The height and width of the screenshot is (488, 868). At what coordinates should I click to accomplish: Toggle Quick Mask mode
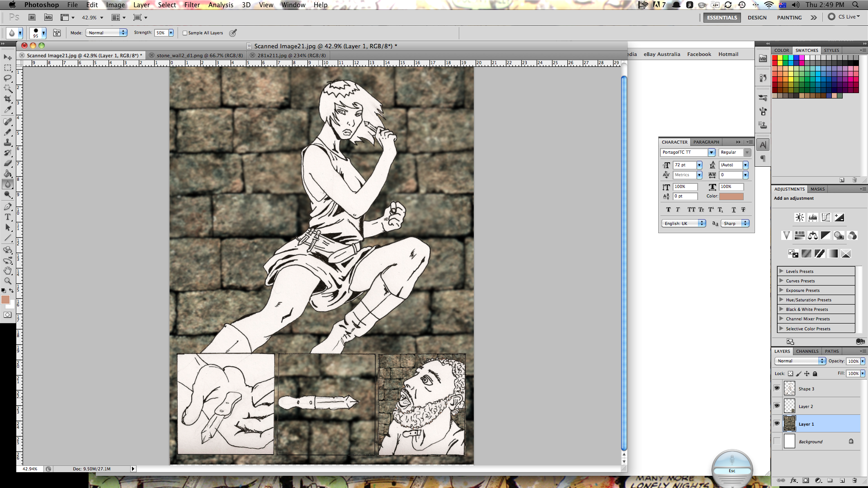(x=8, y=315)
